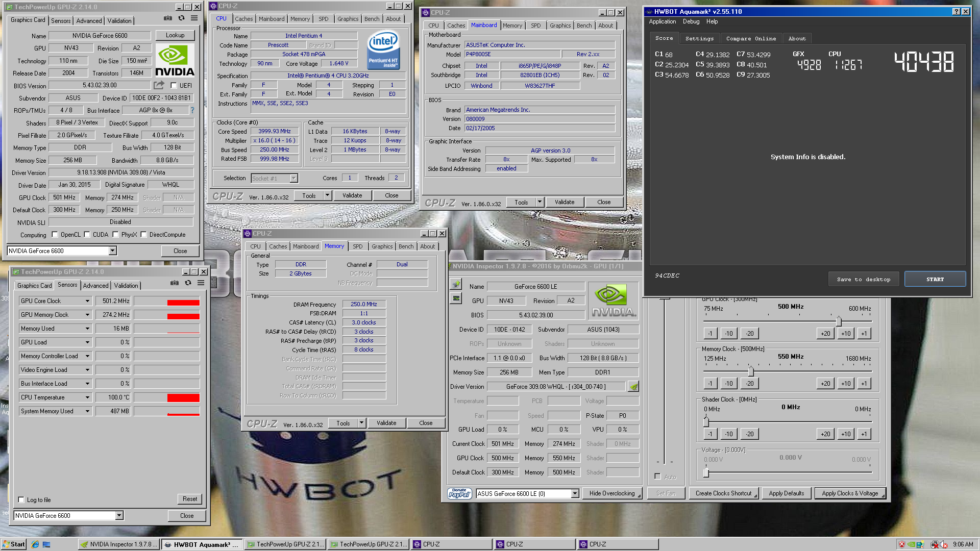Screen dimensions: 980x551
Task: Open CPU Temperature sensor dropdown
Action: 87,397
